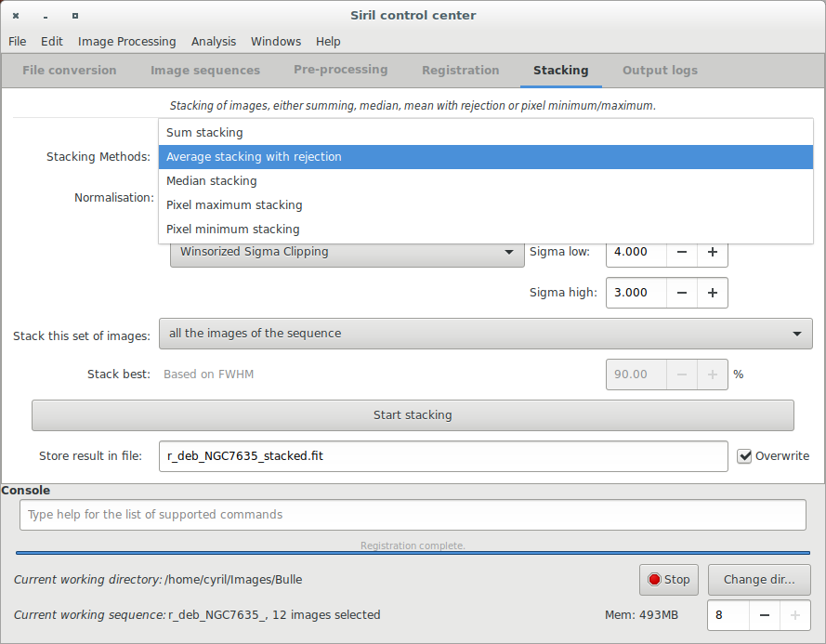Click the 'r_deb_NGC7635_, 12 images selected' text
The width and height of the screenshot is (826, 644).
274,615
